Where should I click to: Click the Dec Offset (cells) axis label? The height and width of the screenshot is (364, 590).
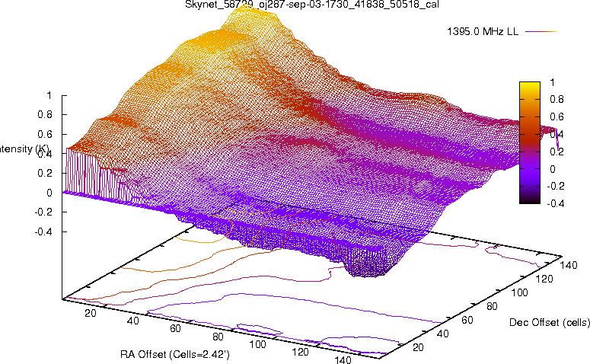click(550, 323)
